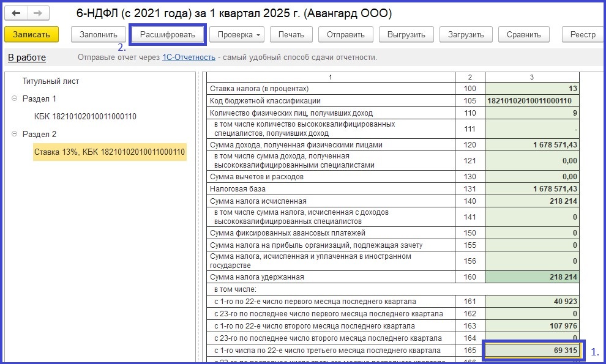Click the Выгрузить button
The image size is (606, 364).
[x=406, y=34]
